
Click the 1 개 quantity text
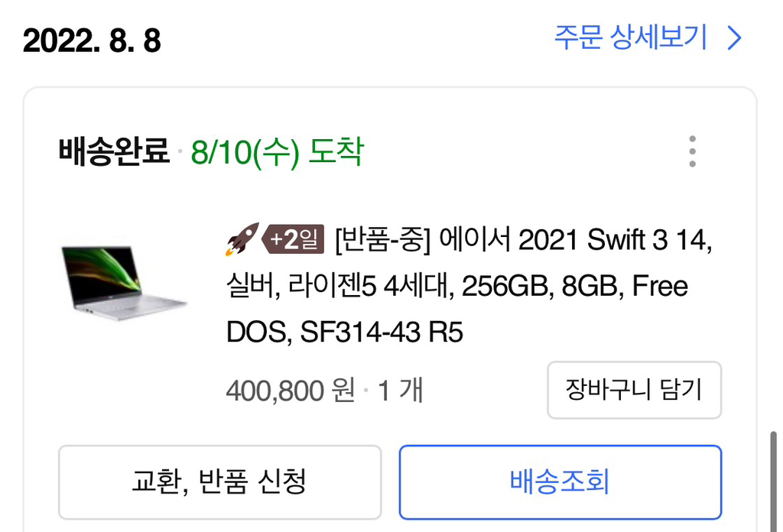[401, 391]
